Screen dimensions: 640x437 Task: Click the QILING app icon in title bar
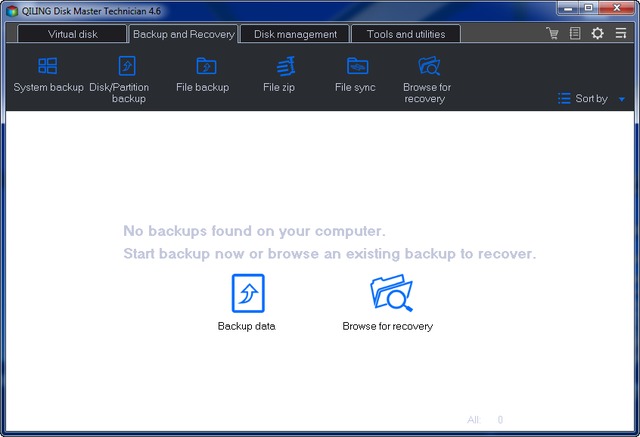pos(11,9)
